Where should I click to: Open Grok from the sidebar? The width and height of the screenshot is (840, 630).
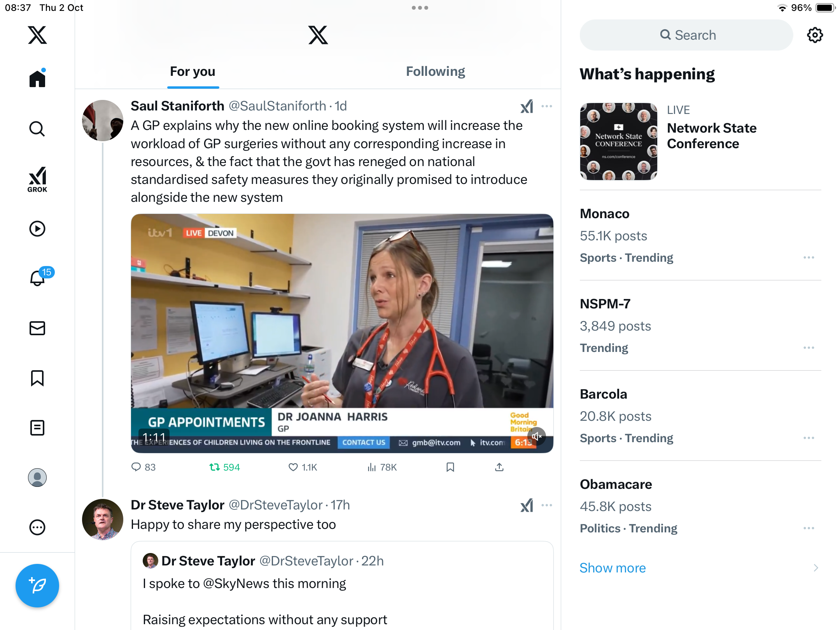pos(37,179)
